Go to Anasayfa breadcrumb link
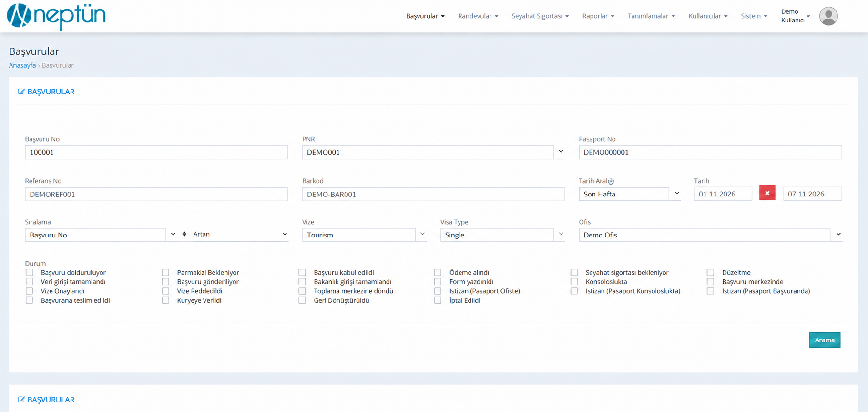868x412 pixels. 22,65
